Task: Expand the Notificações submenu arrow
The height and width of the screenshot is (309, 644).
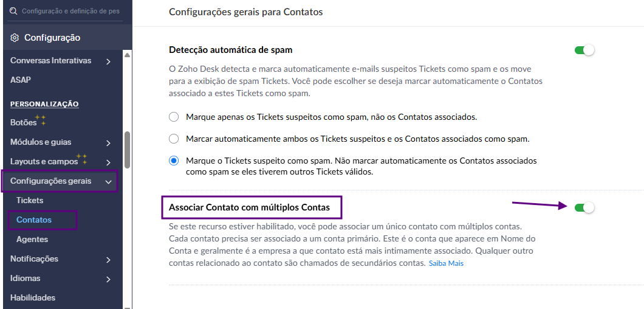Action: (108, 260)
